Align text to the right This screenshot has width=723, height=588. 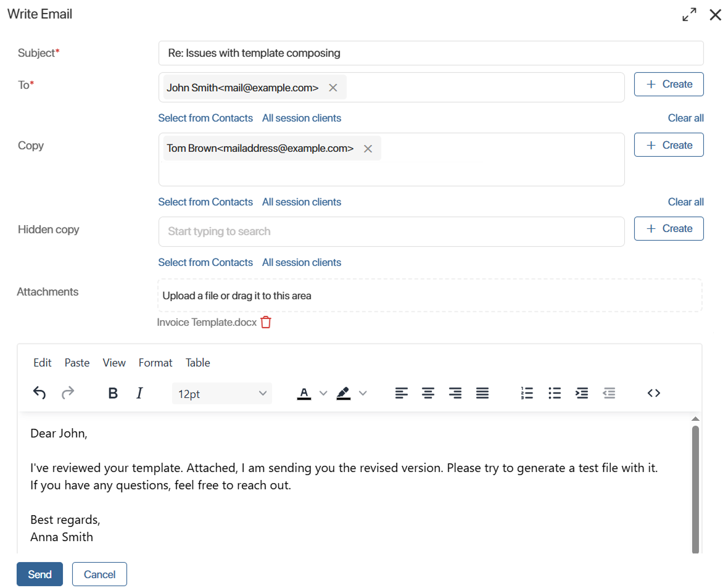[x=455, y=393]
